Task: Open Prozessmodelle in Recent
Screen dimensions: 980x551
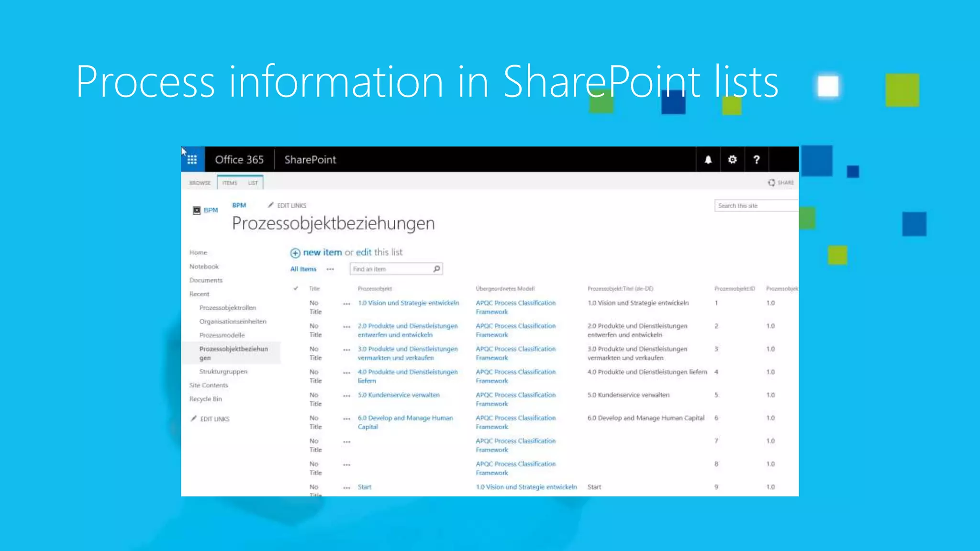Action: (222, 335)
